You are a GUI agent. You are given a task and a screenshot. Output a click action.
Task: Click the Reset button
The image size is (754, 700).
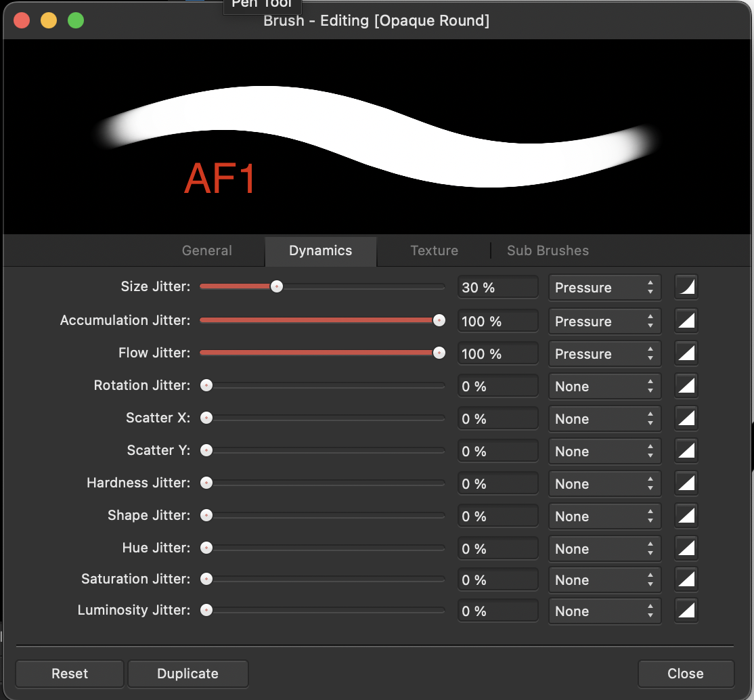click(x=70, y=674)
